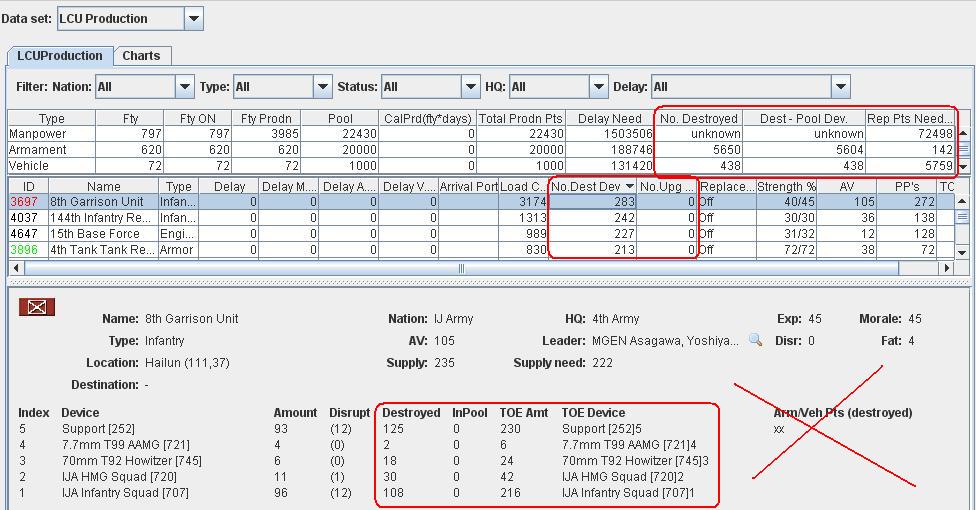Screen dimensions: 980x510
Task: Click the infantry unit symbol icon
Action: point(37,307)
